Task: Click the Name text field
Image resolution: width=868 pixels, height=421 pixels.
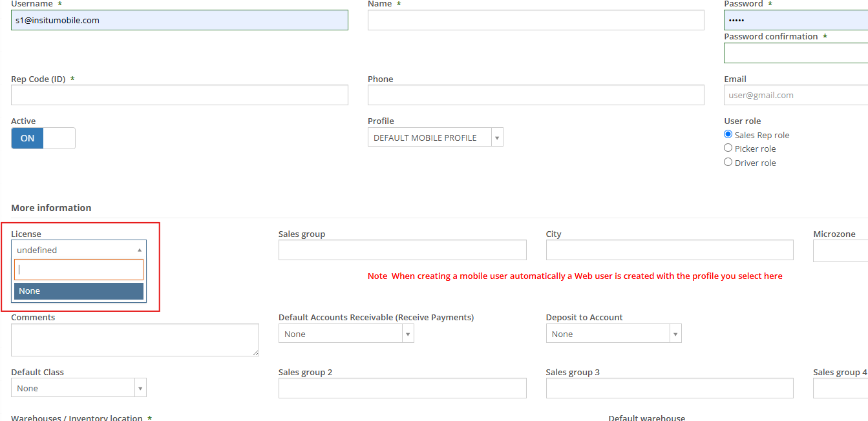Action: click(x=536, y=20)
